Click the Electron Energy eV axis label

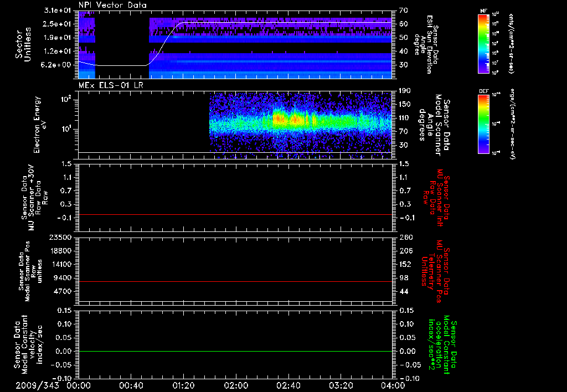click(39, 125)
